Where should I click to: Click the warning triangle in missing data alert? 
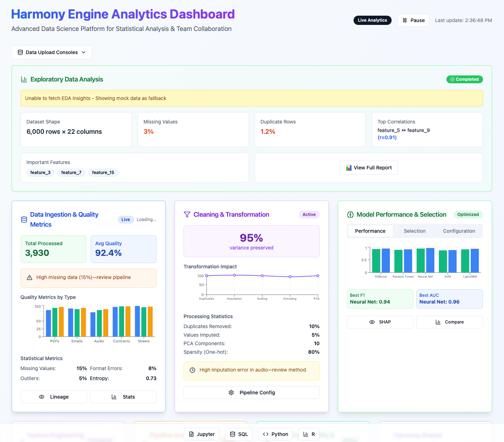coord(30,277)
